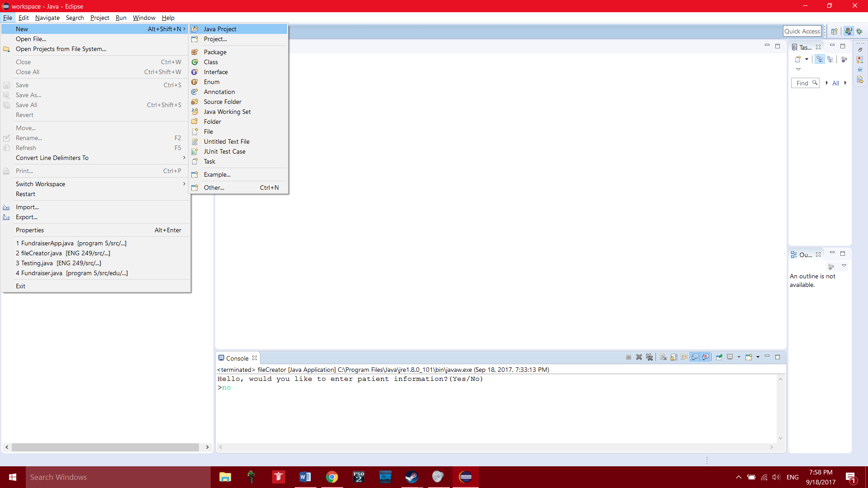Create a new Java Project

[220, 28]
